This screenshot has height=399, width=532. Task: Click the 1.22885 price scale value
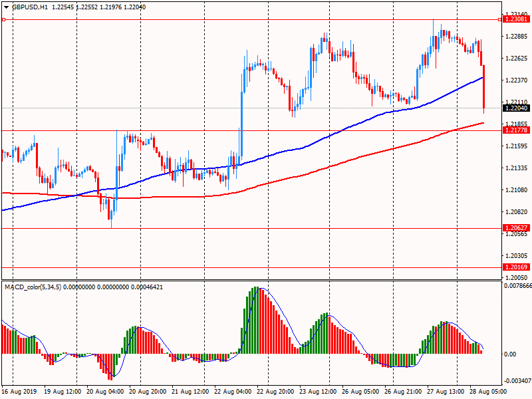pyautogui.click(x=517, y=37)
